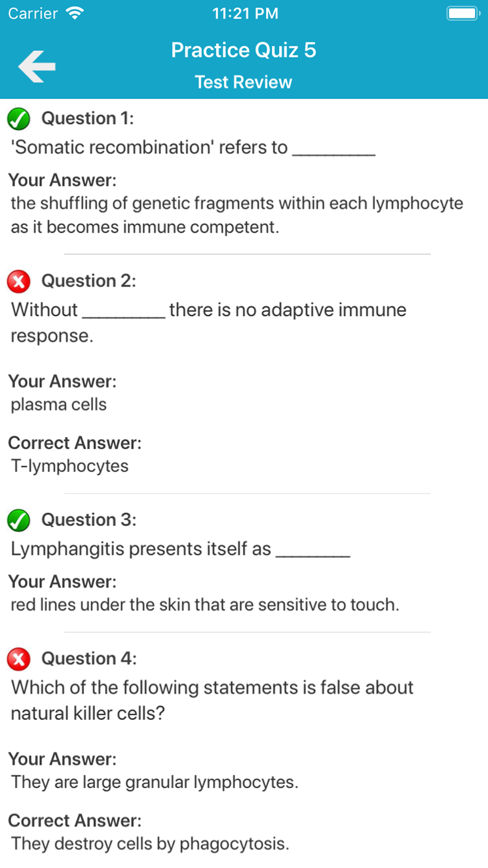Tap the Question 4 heading
The width and height of the screenshot is (488, 868).
(x=89, y=658)
